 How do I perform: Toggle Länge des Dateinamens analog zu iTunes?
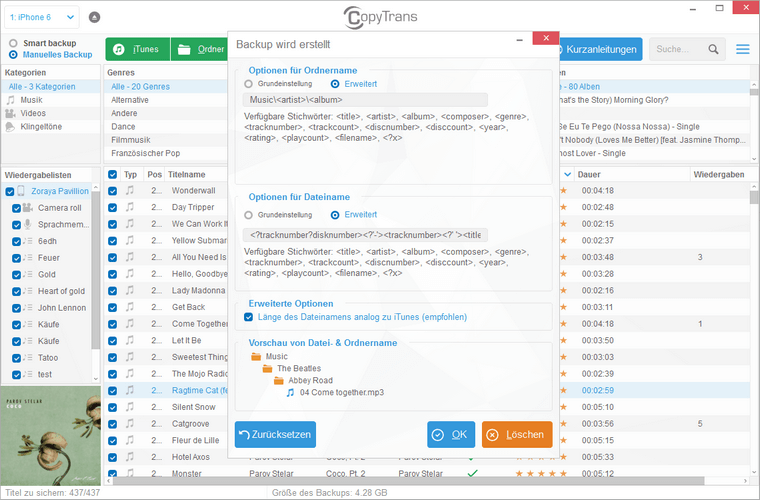tap(249, 317)
